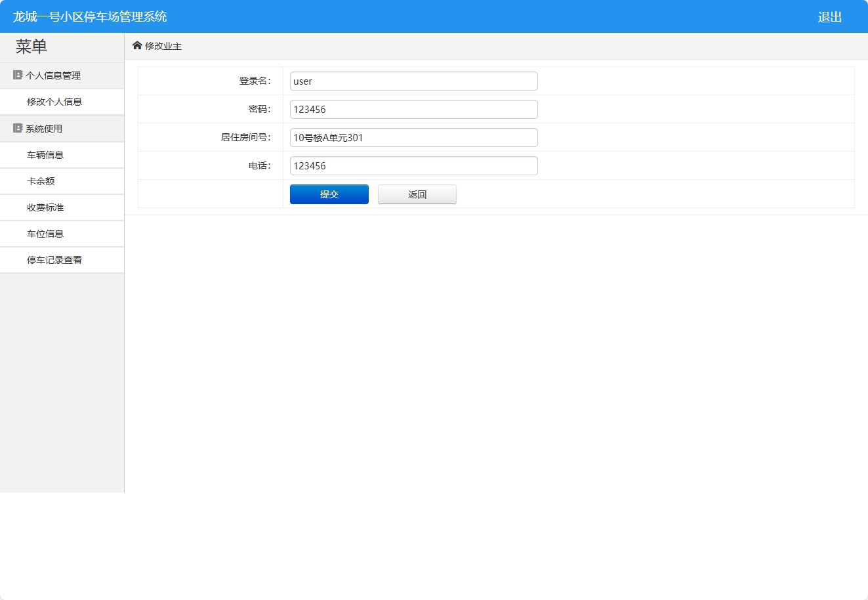Select the 密码 password field
Screen dimensions: 868x600
[413, 109]
